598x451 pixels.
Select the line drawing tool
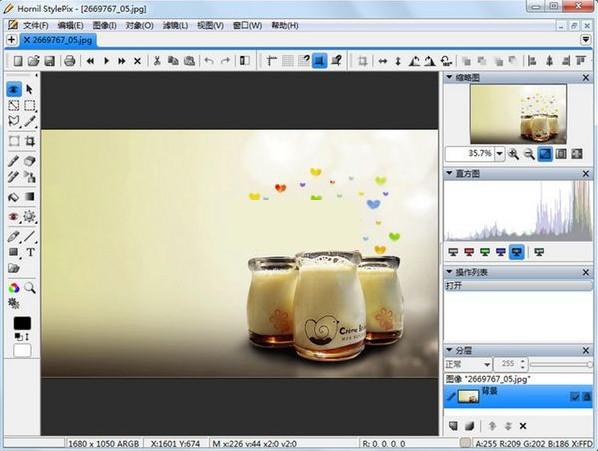coord(30,236)
